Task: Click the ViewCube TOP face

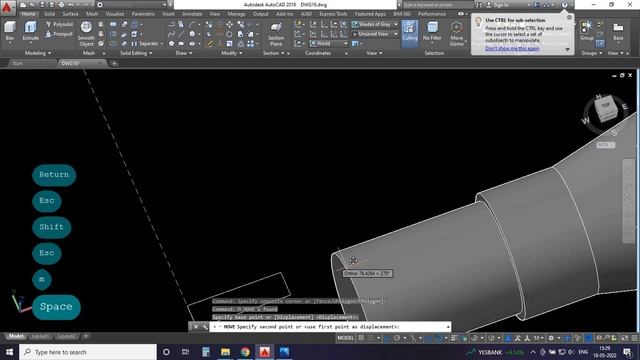Action: pyautogui.click(x=606, y=105)
